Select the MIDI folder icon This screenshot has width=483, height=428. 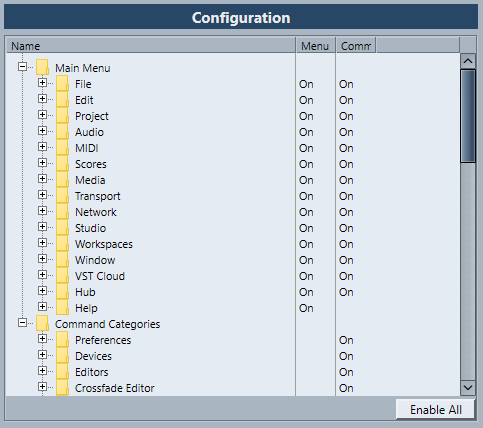62,148
